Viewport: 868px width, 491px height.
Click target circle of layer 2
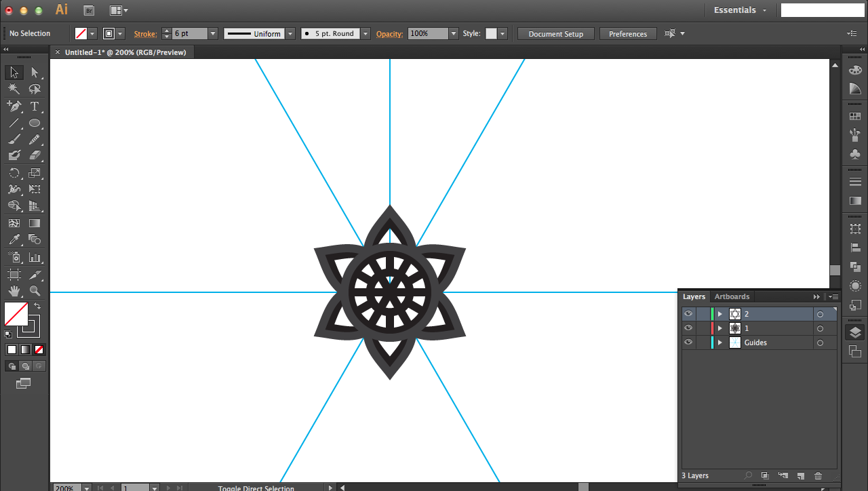coord(820,314)
